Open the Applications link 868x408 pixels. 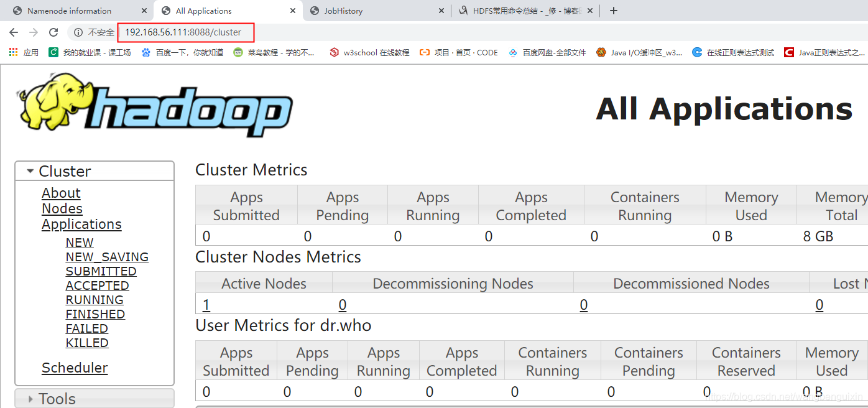pyautogui.click(x=81, y=225)
